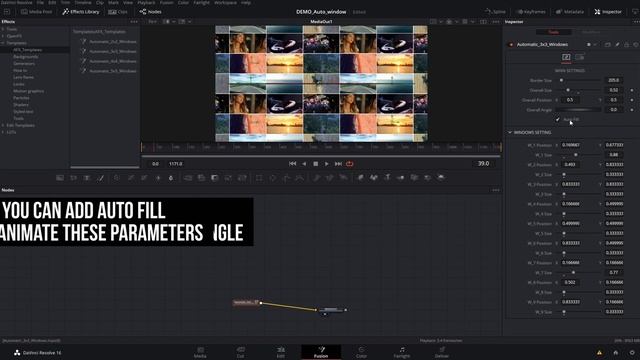Viewport: 640px width, 360px height.
Task: Add a pEmitter particle node from the toolbar
Action: (316, 178)
